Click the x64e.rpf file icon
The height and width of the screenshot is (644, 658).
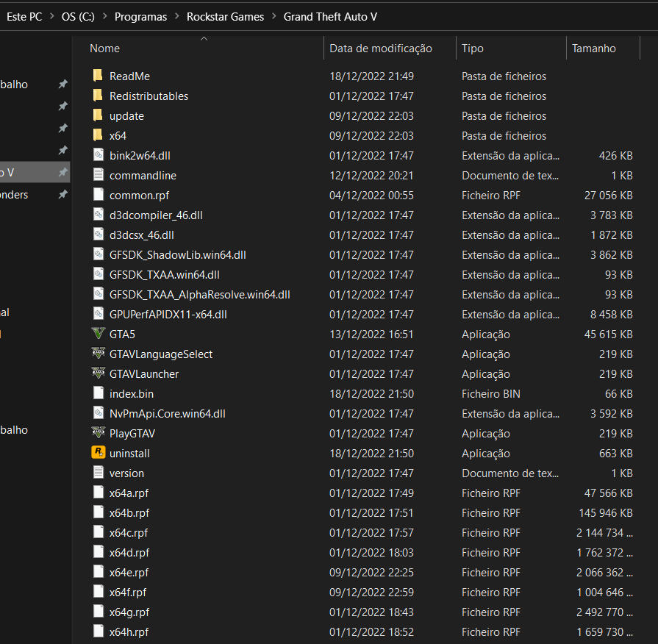point(99,571)
